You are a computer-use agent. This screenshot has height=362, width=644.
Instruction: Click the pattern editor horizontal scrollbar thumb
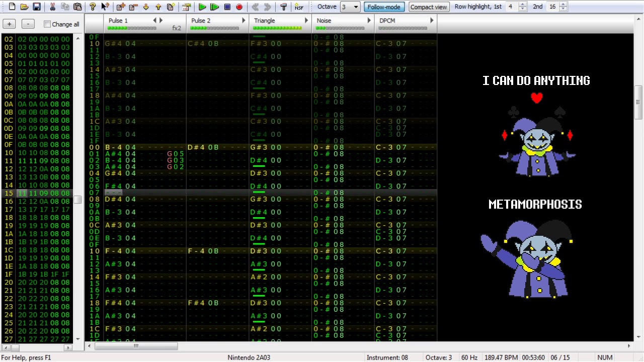[136, 346]
